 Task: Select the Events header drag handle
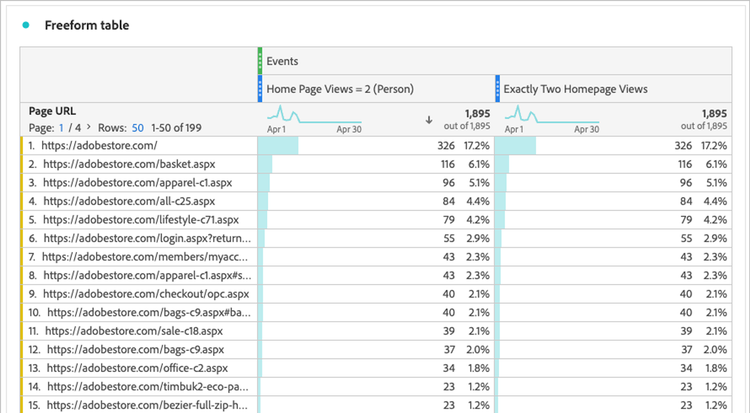260,61
